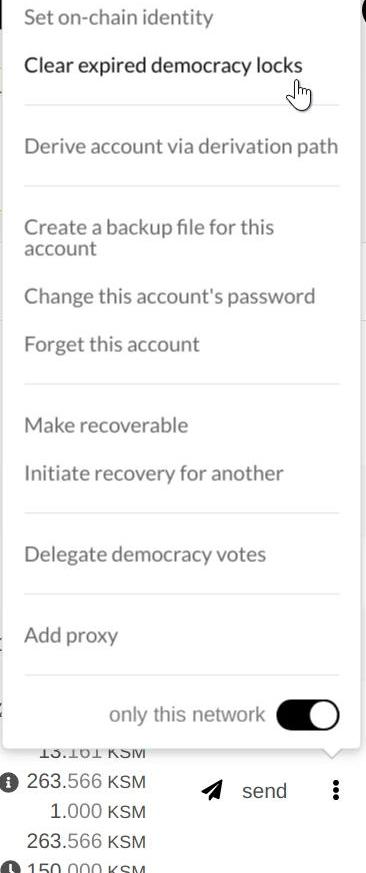This screenshot has width=366, height=873.
Task: Select Change this account's password
Action: (x=169, y=296)
